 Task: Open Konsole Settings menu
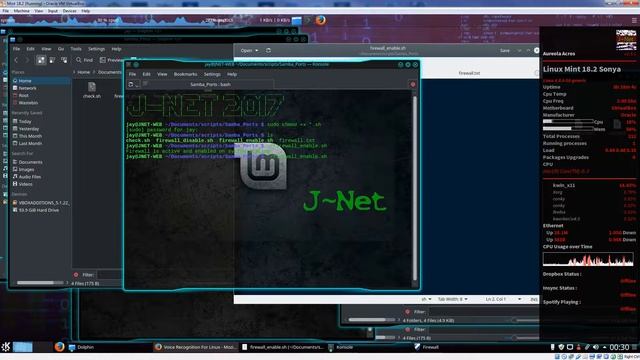click(x=212, y=74)
